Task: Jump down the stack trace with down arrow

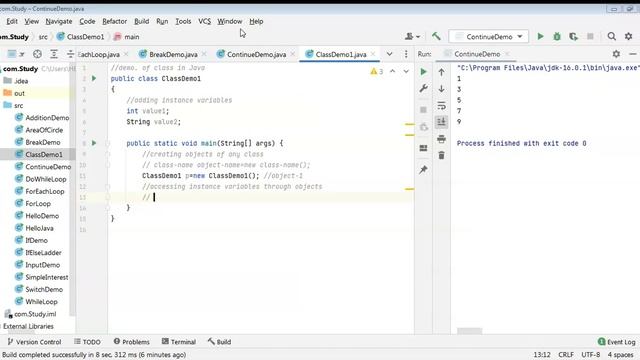Action: (x=441, y=89)
